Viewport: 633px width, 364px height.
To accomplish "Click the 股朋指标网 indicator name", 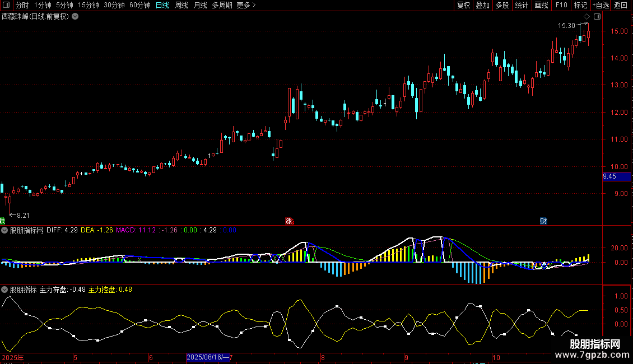I will (x=27, y=230).
